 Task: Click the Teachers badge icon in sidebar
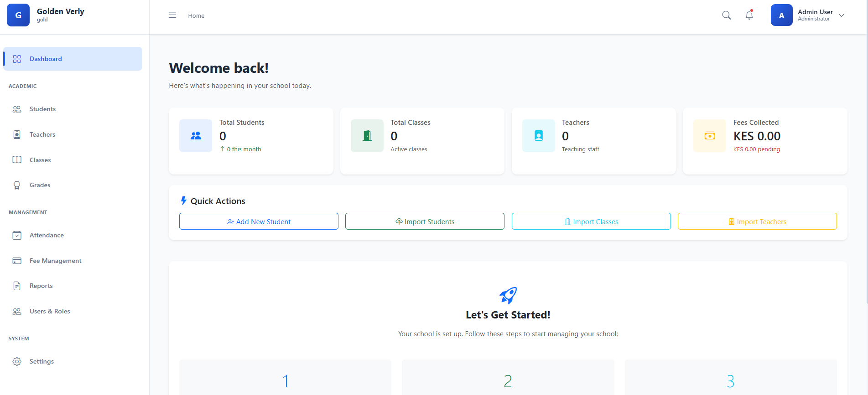[17, 134]
